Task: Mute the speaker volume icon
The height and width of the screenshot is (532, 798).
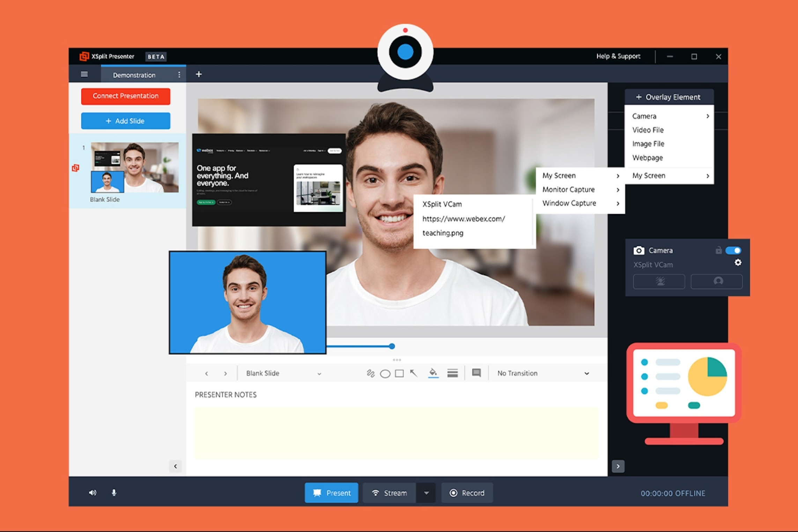Action: [x=93, y=493]
